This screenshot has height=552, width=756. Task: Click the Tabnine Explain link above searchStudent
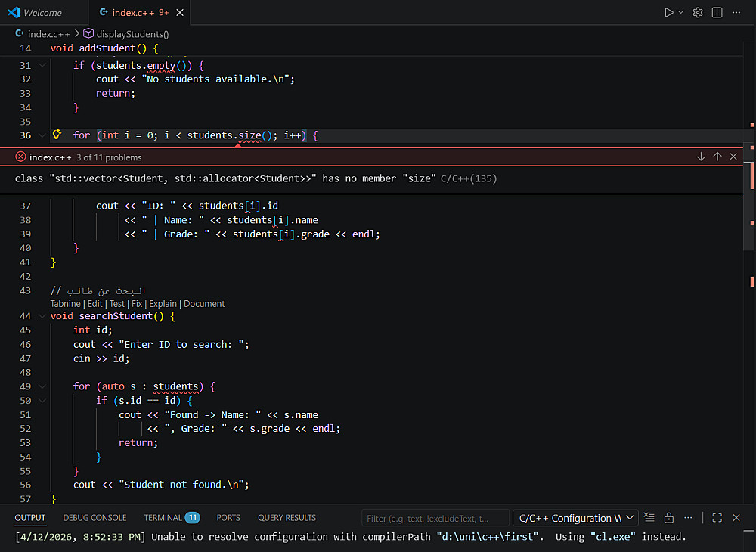[x=163, y=304]
